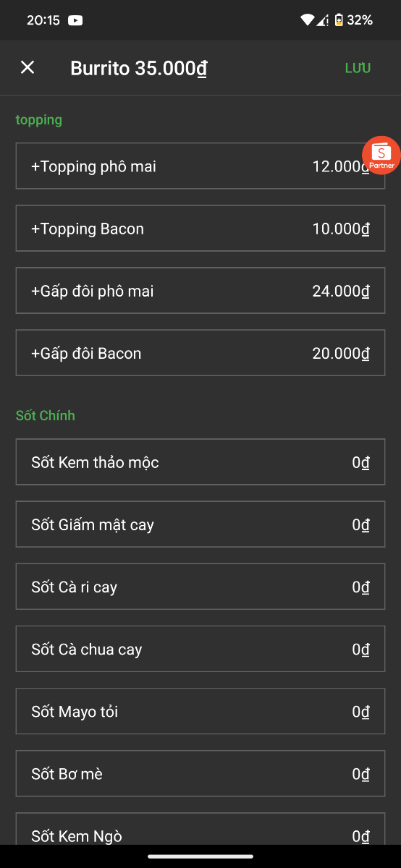The width and height of the screenshot is (401, 868).
Task: Tap the Burrito 35.000₫ title
Action: 139,69
